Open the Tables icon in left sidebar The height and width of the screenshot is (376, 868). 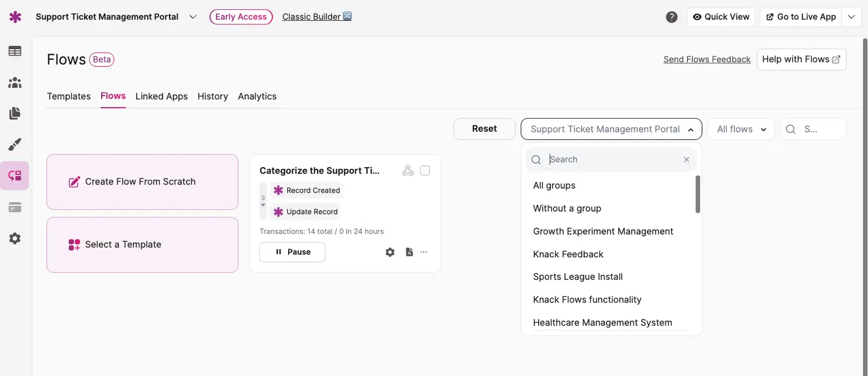15,51
